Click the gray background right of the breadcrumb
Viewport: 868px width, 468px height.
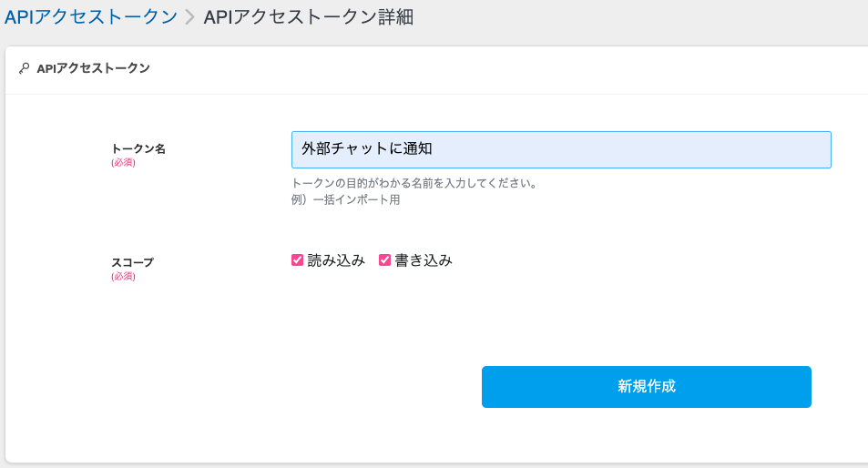coord(638,18)
